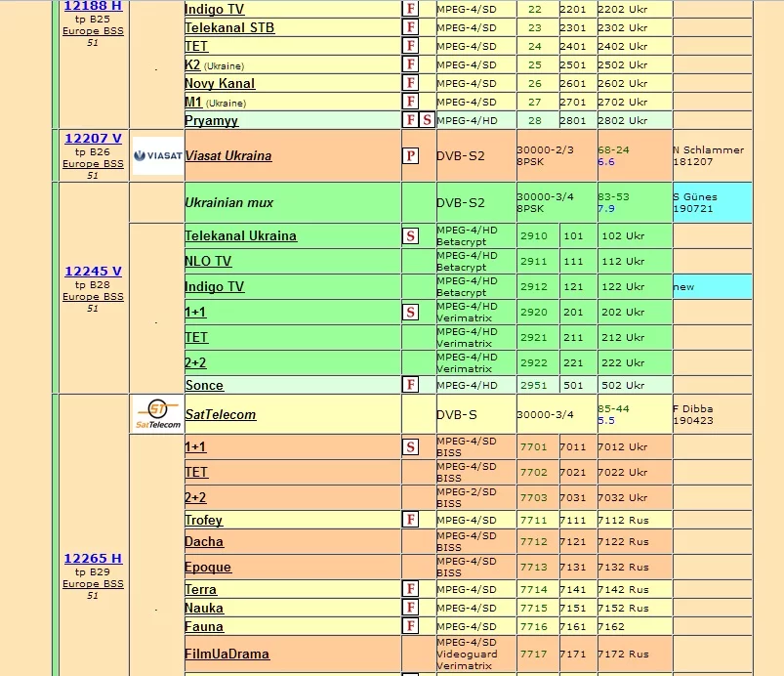Viewport: 784px width, 676px height.
Task: Click the F icon beside Trofey
Action: 410,520
